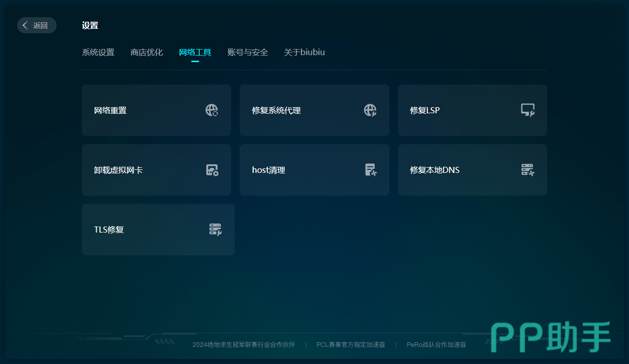Launch TLS修复 by clicking its label
This screenshot has height=364, width=629.
tap(109, 230)
